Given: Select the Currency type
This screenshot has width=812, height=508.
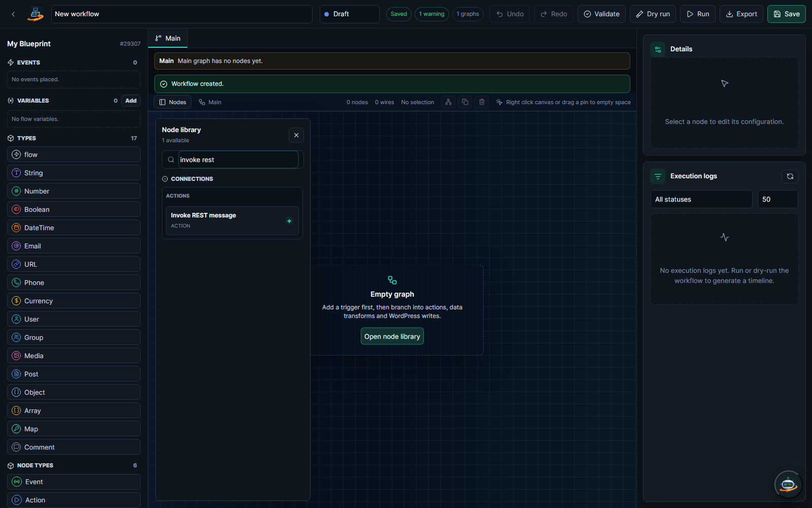Looking at the screenshot, I should (74, 301).
